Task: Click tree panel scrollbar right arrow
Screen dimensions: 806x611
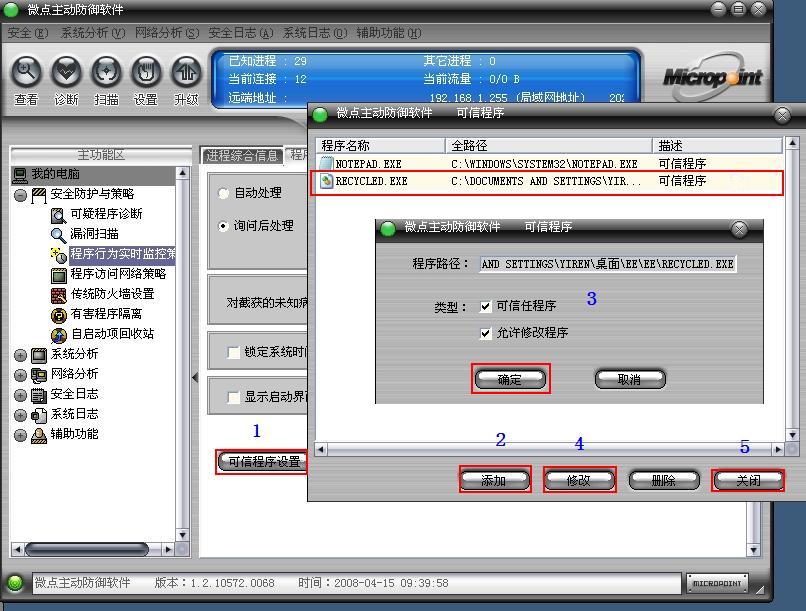Action: 168,550
